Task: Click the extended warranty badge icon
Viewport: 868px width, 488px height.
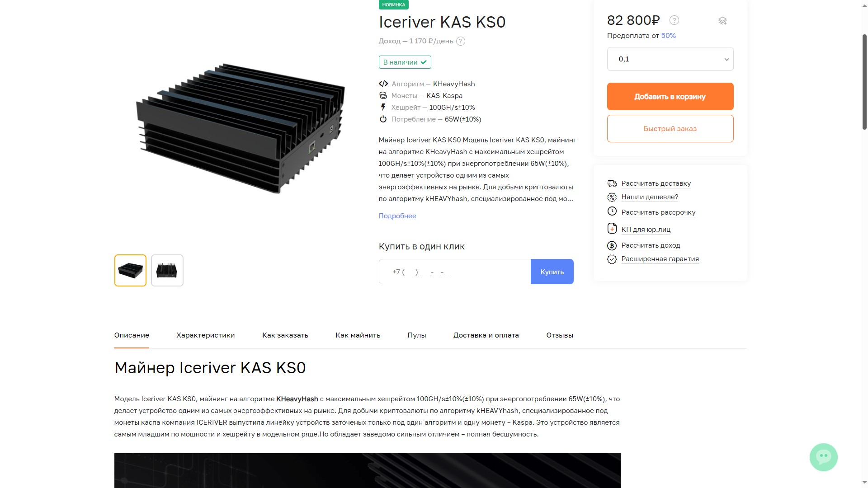Action: tap(612, 259)
